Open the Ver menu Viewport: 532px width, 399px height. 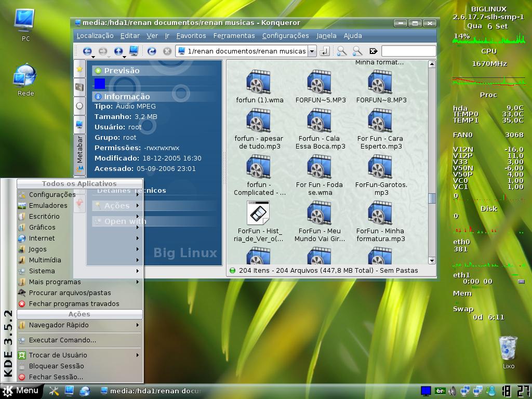coord(152,36)
